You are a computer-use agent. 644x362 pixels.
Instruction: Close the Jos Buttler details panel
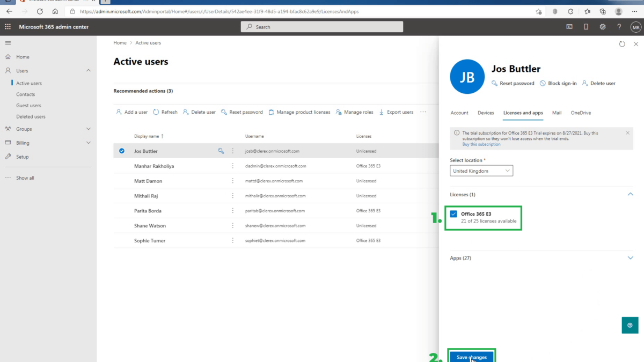coord(636,44)
